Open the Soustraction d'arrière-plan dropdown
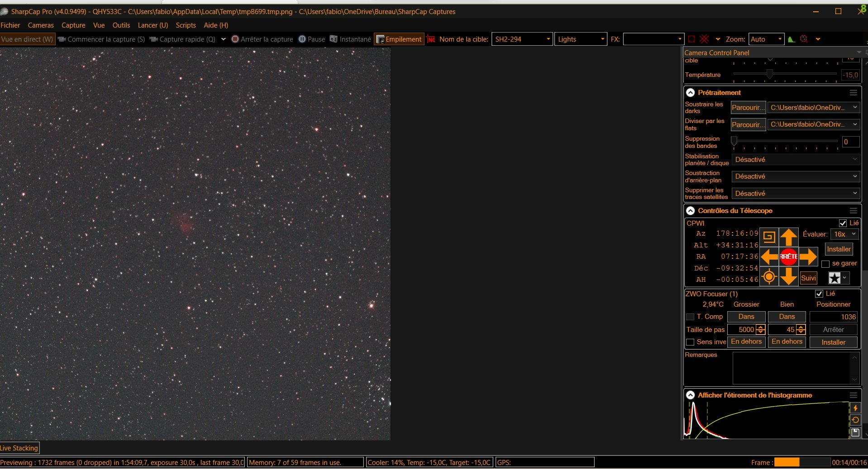The width and height of the screenshot is (868, 469). click(796, 176)
